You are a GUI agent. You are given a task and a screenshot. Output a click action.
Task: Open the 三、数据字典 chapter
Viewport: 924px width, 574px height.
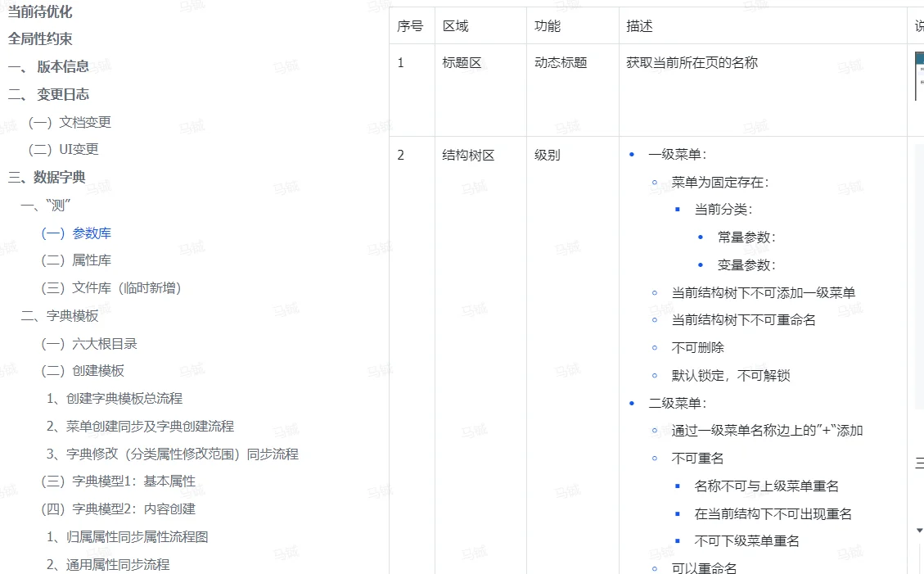(x=44, y=177)
